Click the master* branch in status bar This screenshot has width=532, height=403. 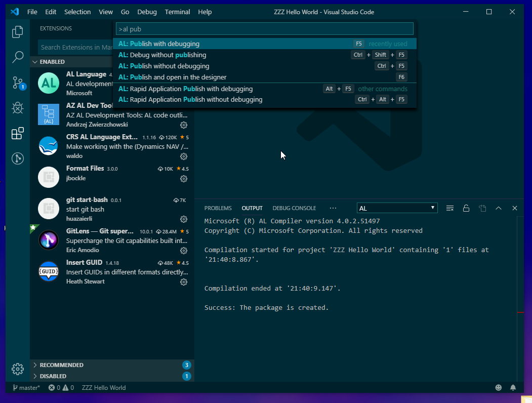pos(26,387)
